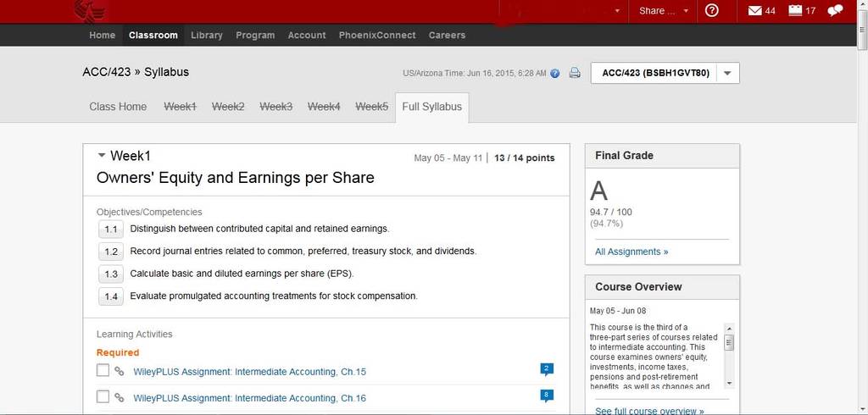Open Library in navigation bar
868x415 pixels.
(207, 35)
